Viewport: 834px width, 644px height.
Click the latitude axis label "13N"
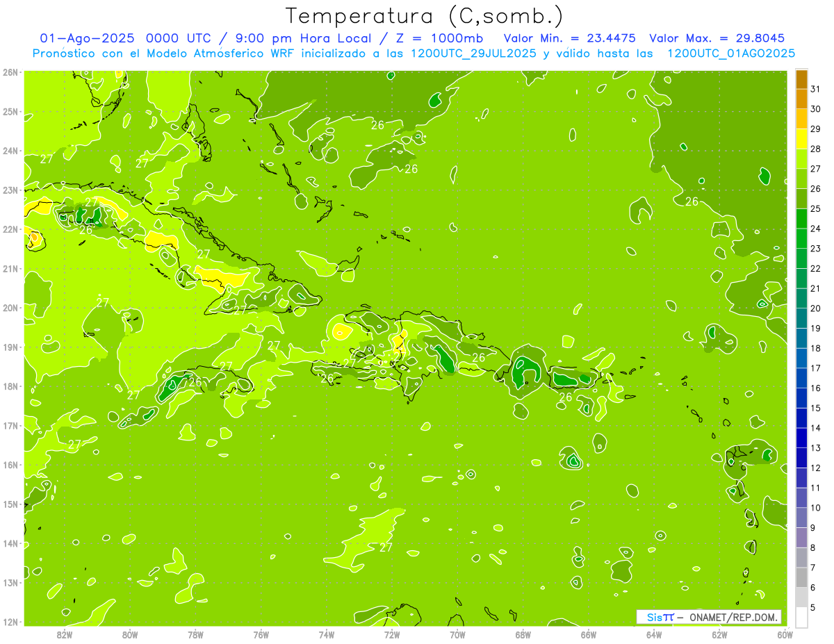(10, 583)
